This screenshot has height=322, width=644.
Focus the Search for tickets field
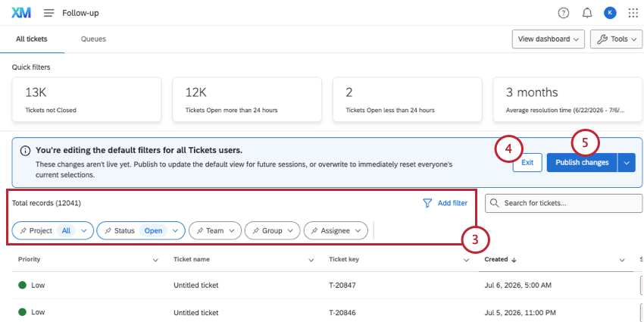click(564, 203)
